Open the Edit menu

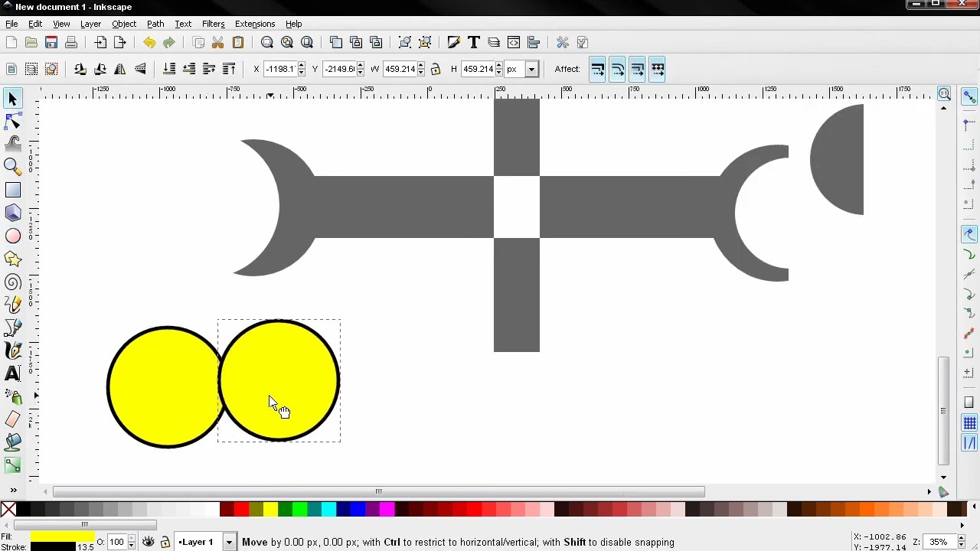tap(35, 24)
